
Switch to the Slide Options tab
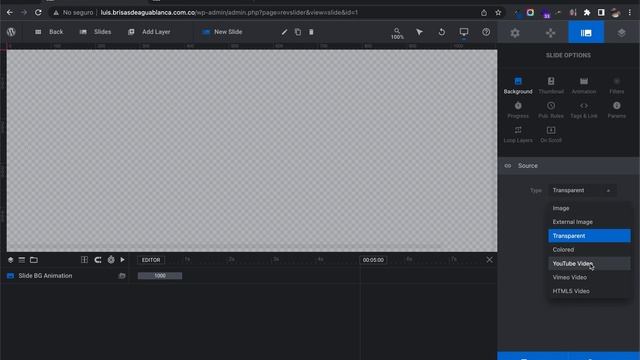click(x=586, y=33)
